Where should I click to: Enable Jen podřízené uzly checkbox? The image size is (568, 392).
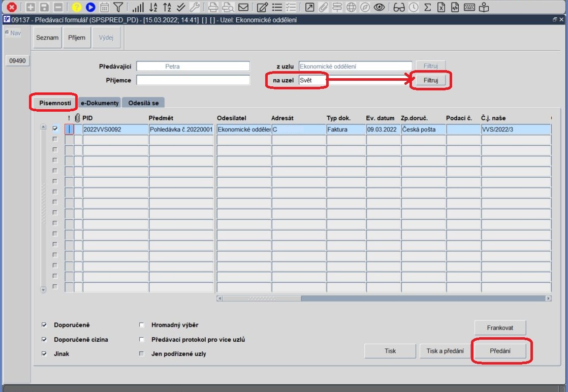tap(142, 353)
